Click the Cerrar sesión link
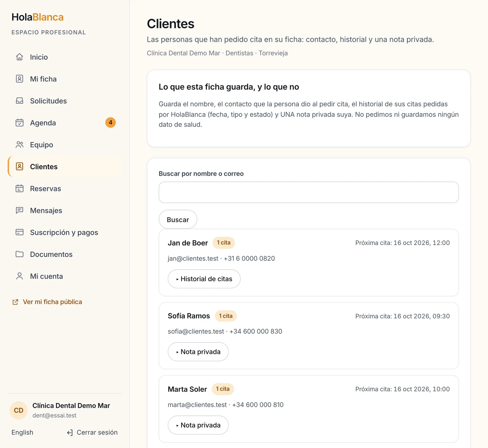Image resolution: width=488 pixels, height=448 pixels. coord(92,432)
